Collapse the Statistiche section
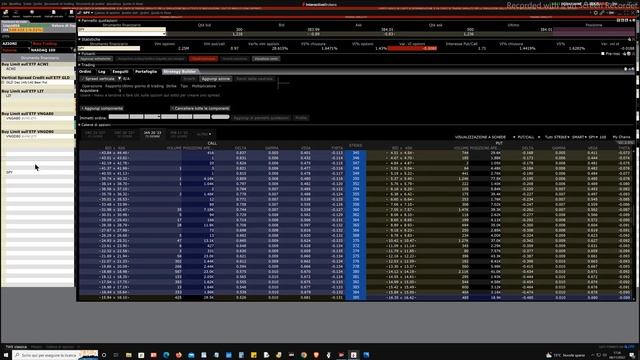The image size is (640, 360). click(80, 39)
